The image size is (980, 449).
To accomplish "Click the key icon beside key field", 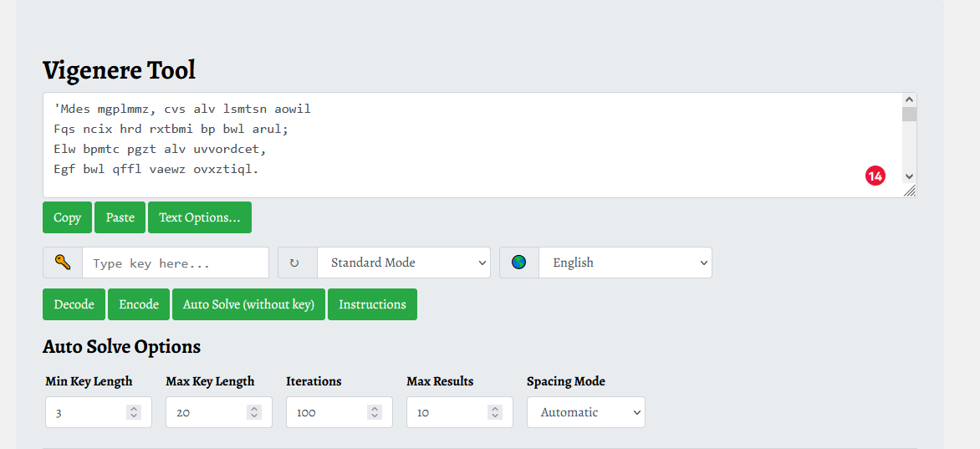I will (x=63, y=263).
